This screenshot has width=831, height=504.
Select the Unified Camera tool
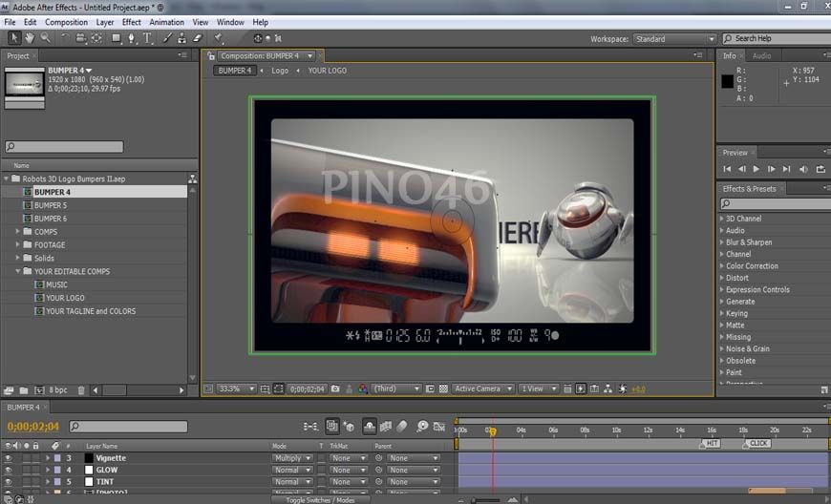80,38
